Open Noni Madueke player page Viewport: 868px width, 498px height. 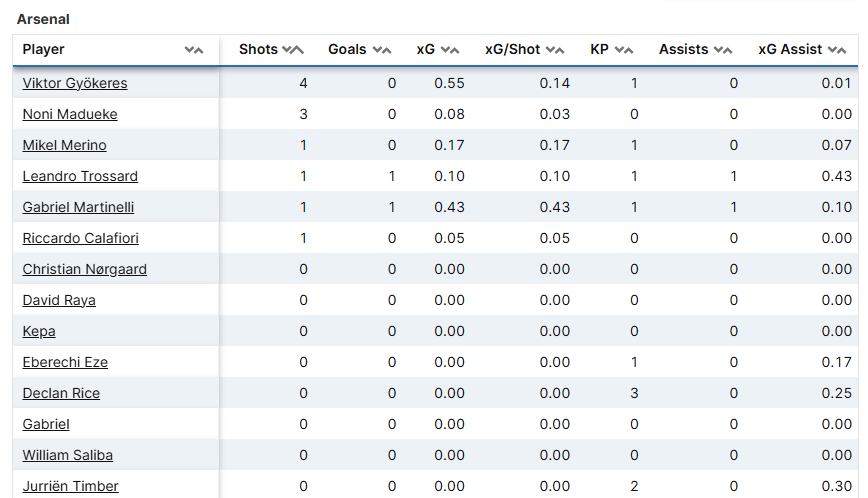[70, 114]
